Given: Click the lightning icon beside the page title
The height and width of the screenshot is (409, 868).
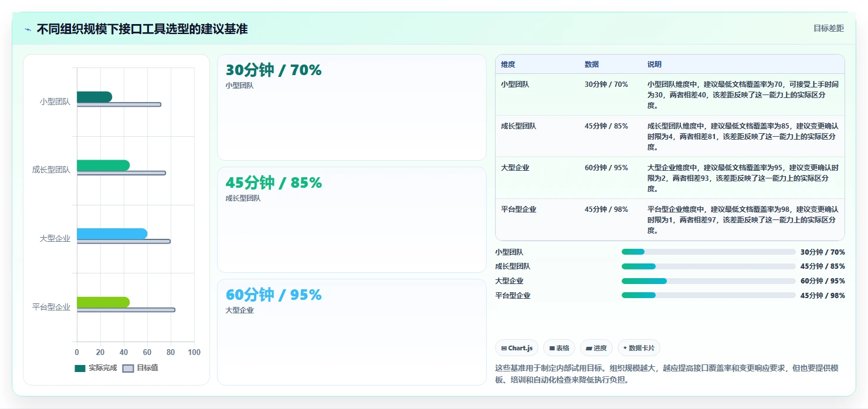Looking at the screenshot, I should coord(28,29).
